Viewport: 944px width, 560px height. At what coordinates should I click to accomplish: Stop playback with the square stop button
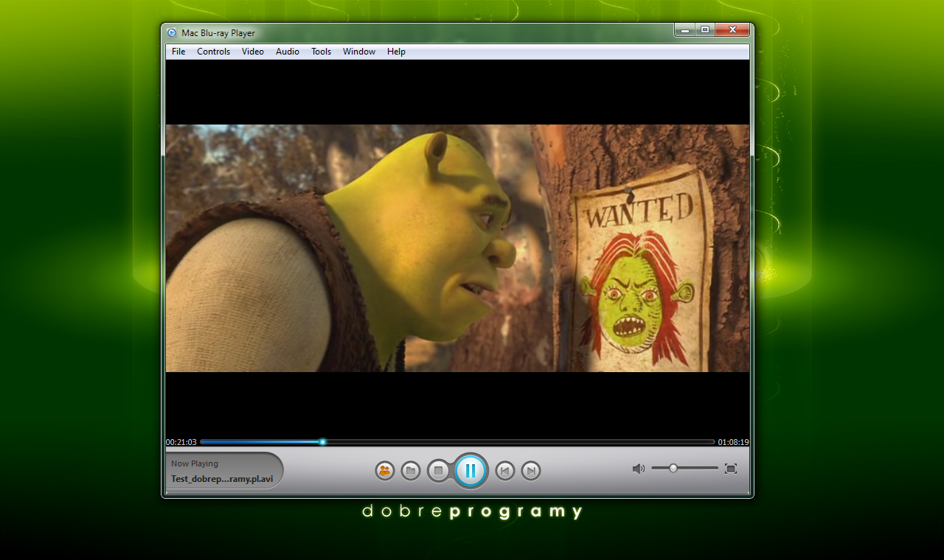[438, 470]
